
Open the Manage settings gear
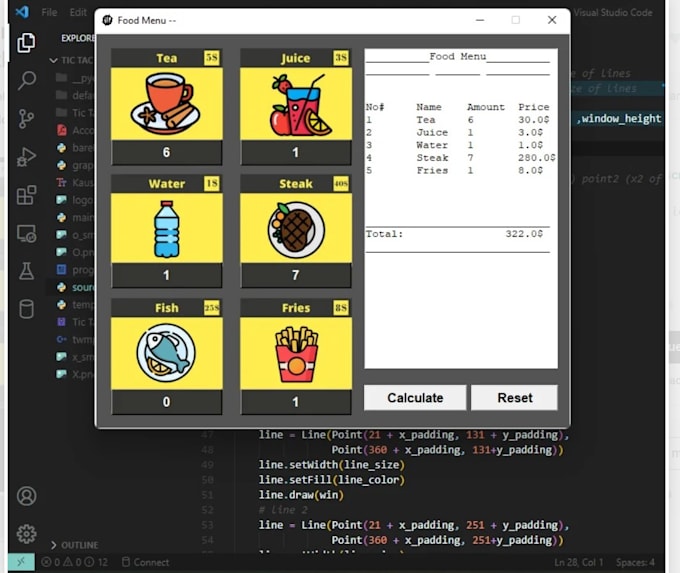(27, 534)
